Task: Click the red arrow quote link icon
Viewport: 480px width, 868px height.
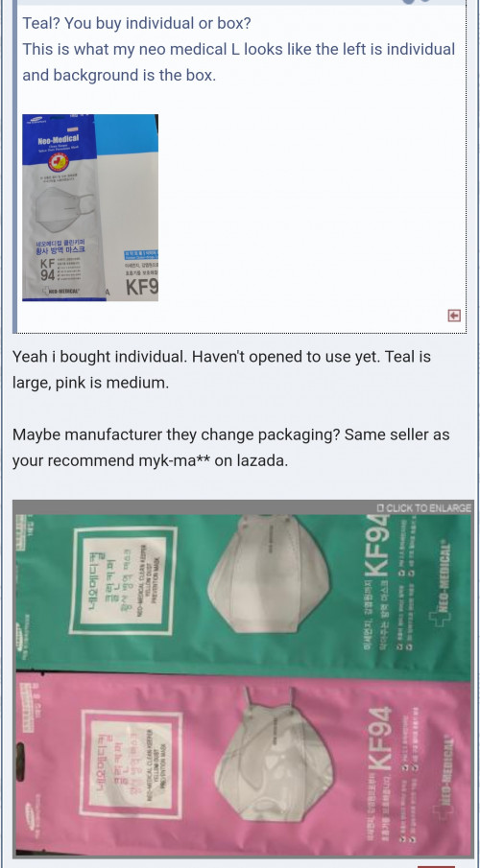Action: click(x=454, y=316)
